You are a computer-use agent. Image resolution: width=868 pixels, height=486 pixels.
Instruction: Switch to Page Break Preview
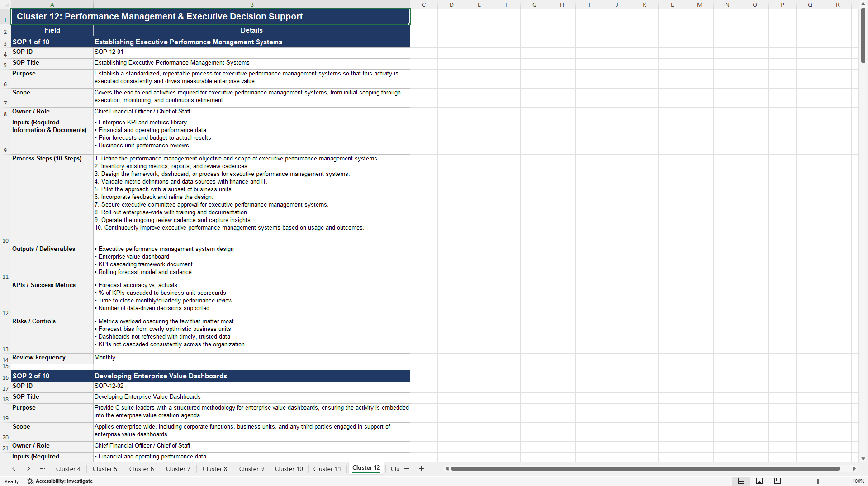click(778, 481)
